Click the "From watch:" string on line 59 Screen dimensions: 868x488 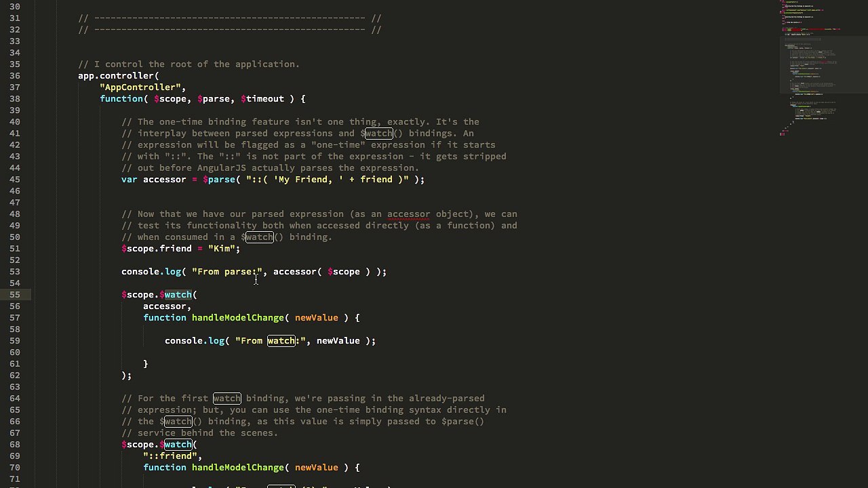click(271, 341)
